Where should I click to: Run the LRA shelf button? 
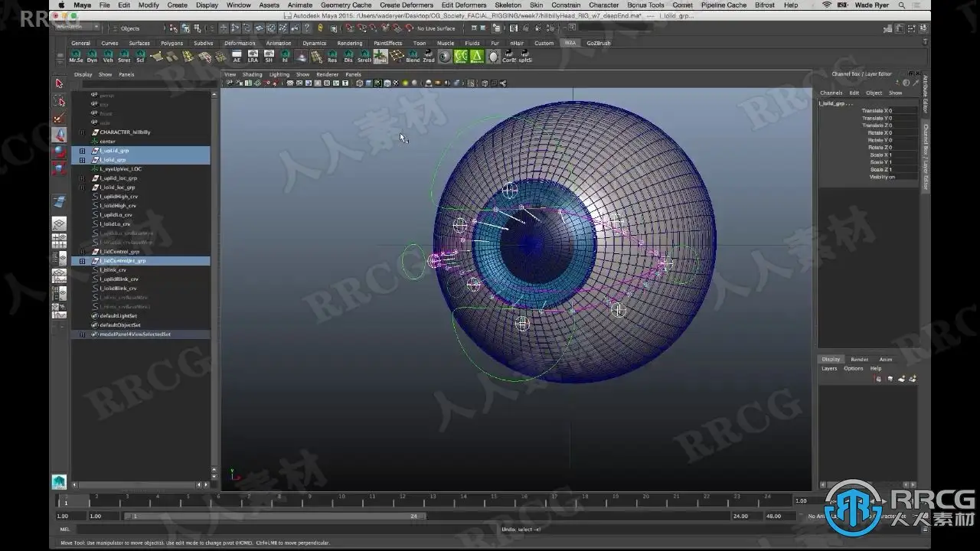(x=253, y=56)
